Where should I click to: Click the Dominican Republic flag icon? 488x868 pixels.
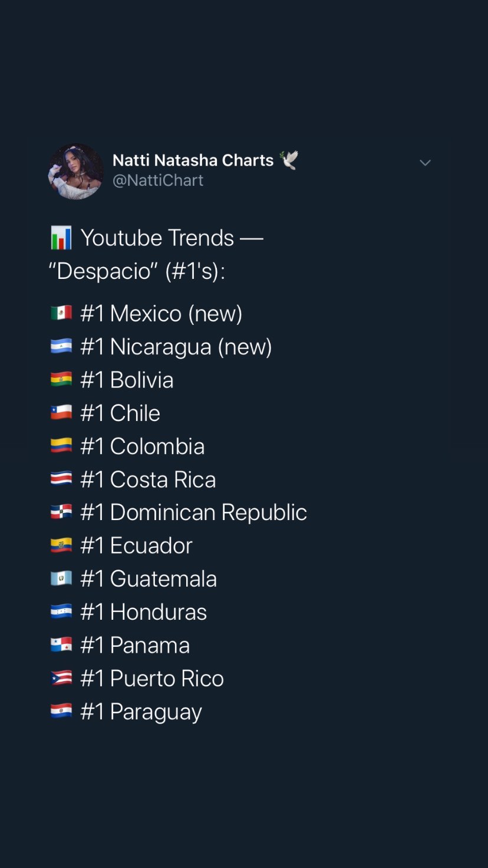click(61, 512)
